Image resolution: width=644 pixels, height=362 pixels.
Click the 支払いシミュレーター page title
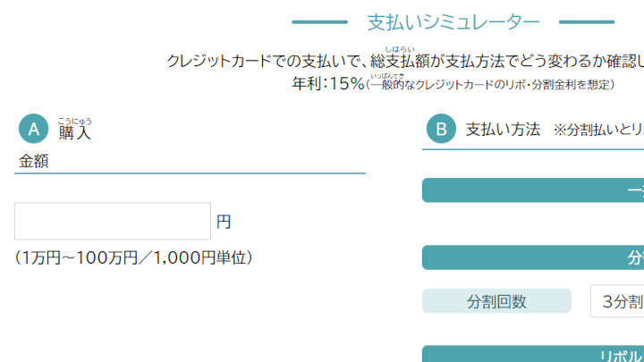(x=453, y=22)
